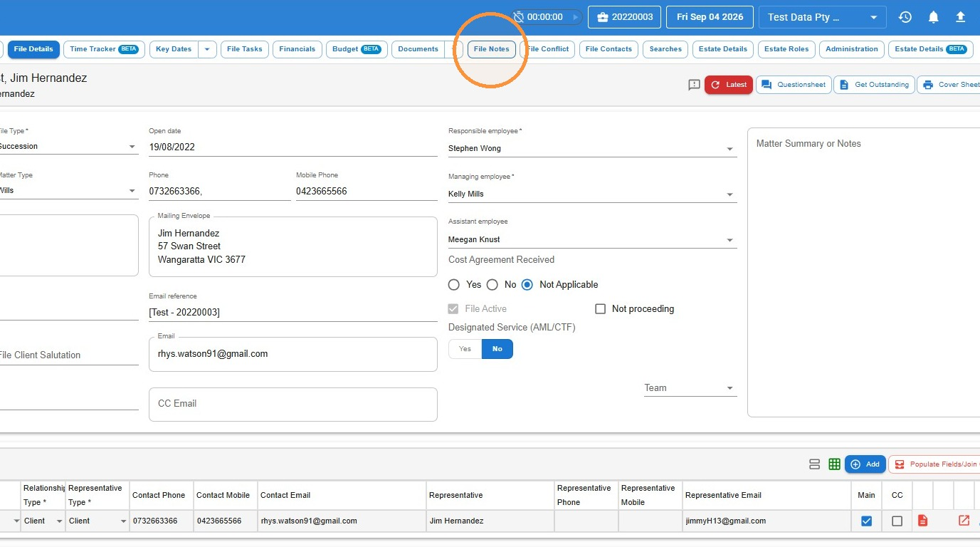Open the history clock icon in top bar

[905, 17]
